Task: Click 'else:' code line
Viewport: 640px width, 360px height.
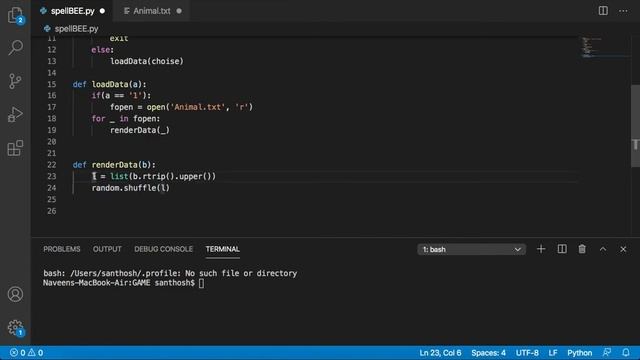Action: click(x=103, y=50)
